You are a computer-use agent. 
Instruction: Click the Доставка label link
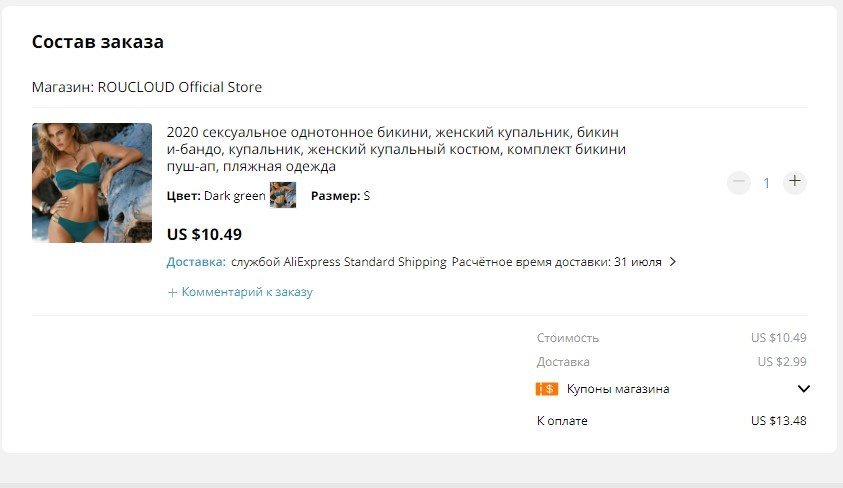(x=196, y=262)
